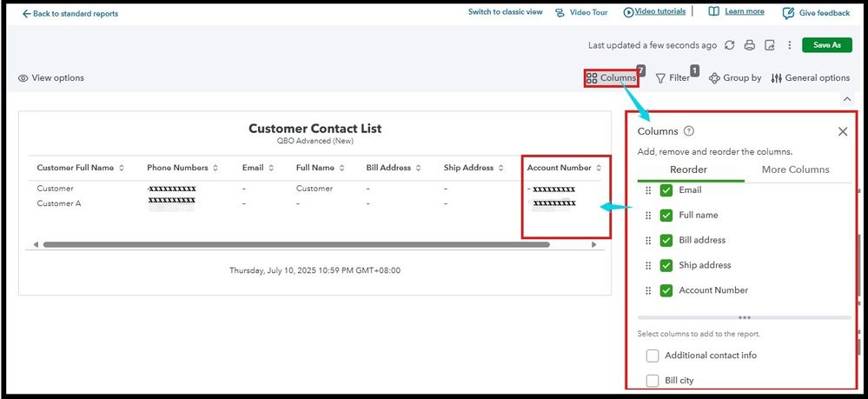Click the drag handle beside Email
The height and width of the screenshot is (399, 868).
coord(648,190)
